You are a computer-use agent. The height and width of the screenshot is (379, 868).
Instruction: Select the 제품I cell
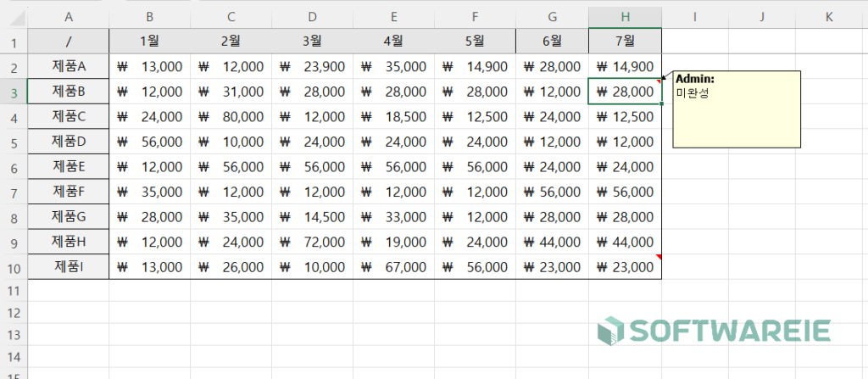[69, 267]
